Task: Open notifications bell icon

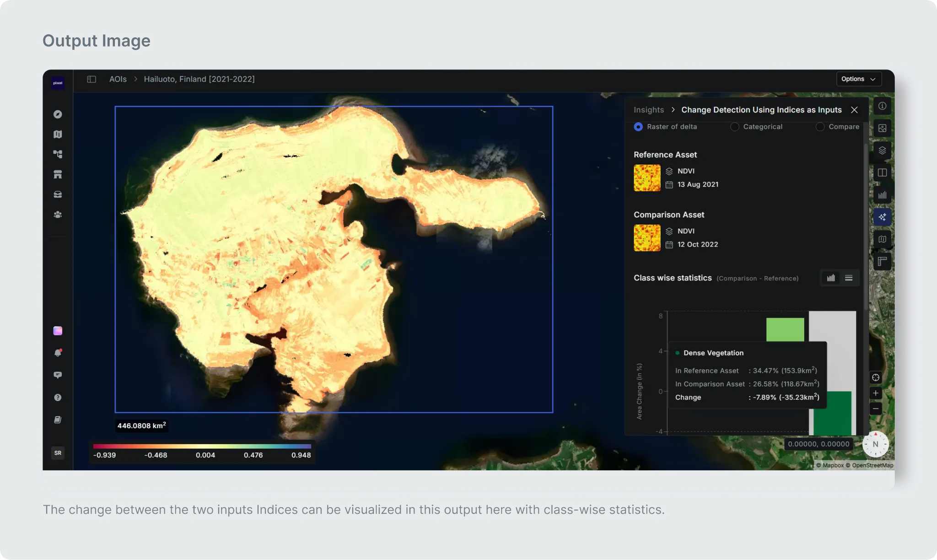Action: (x=58, y=353)
